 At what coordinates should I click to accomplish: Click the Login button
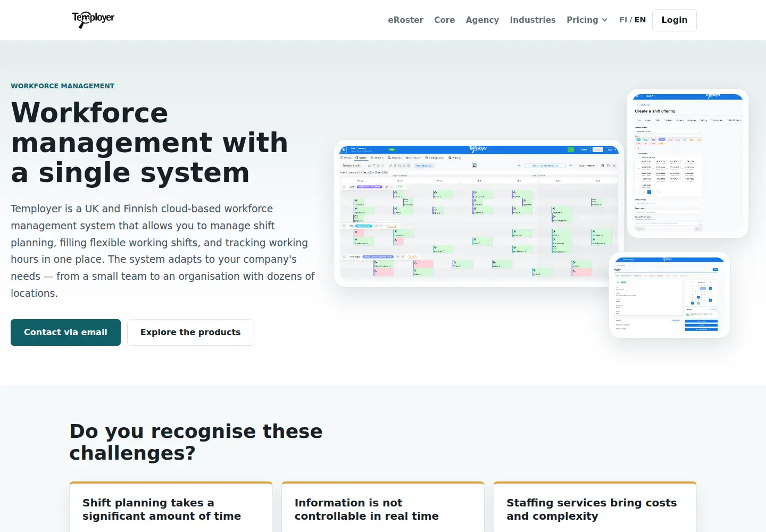click(x=674, y=20)
